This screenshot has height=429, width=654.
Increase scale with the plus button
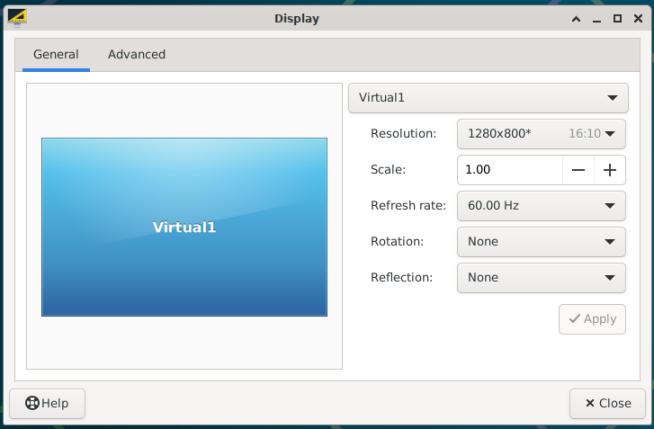[x=609, y=170]
